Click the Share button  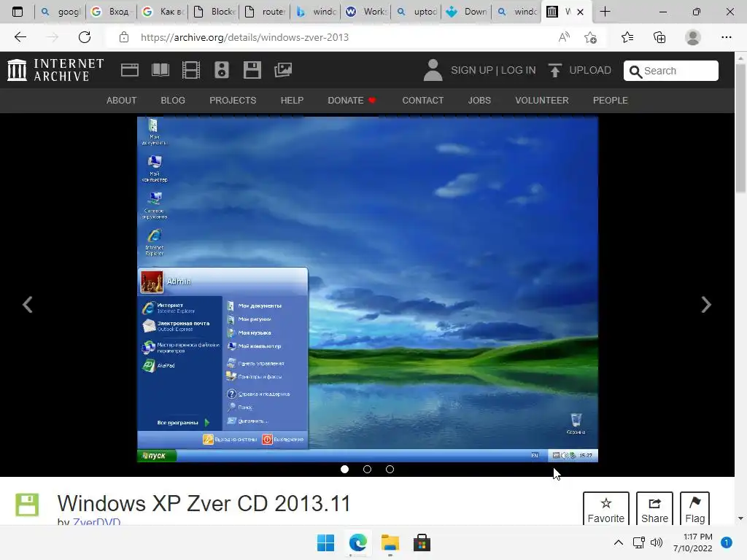pos(654,509)
